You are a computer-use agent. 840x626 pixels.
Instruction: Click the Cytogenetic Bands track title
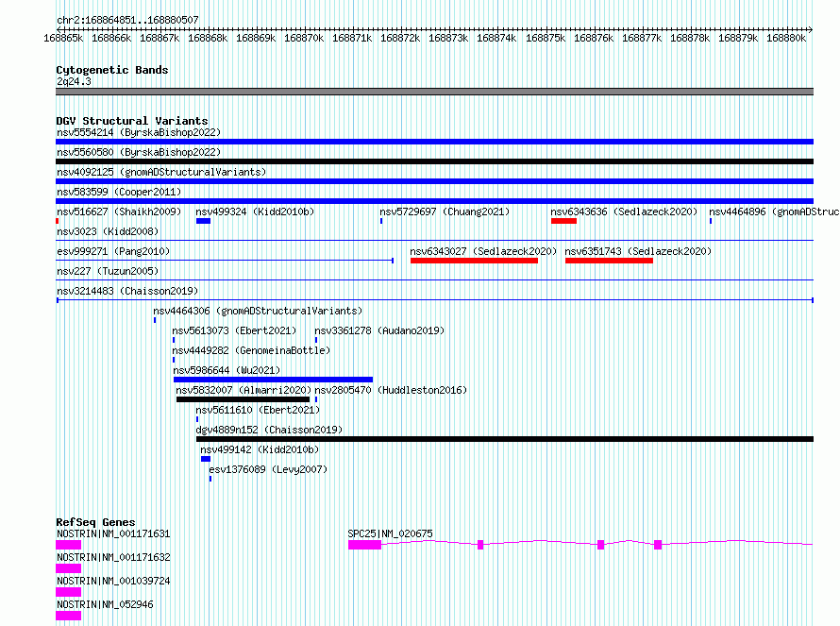point(112,70)
